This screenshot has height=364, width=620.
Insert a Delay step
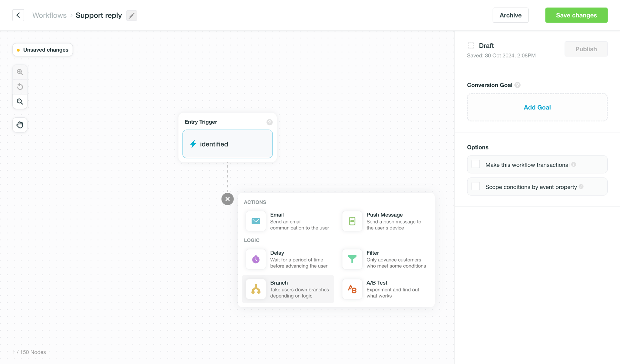tap(288, 259)
